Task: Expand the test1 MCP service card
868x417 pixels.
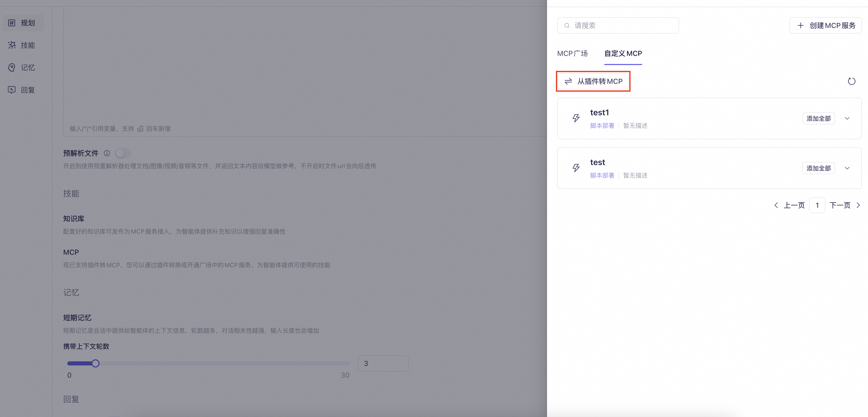Action: tap(847, 118)
